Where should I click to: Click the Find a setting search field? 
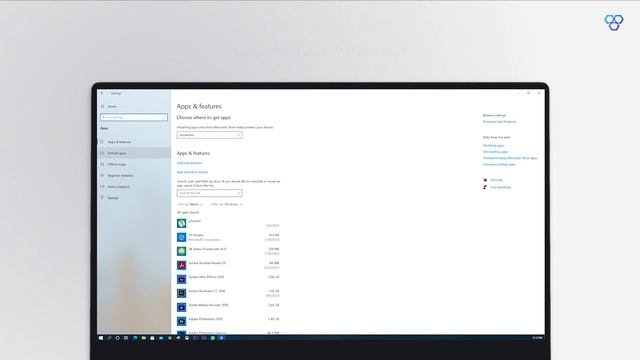click(134, 117)
